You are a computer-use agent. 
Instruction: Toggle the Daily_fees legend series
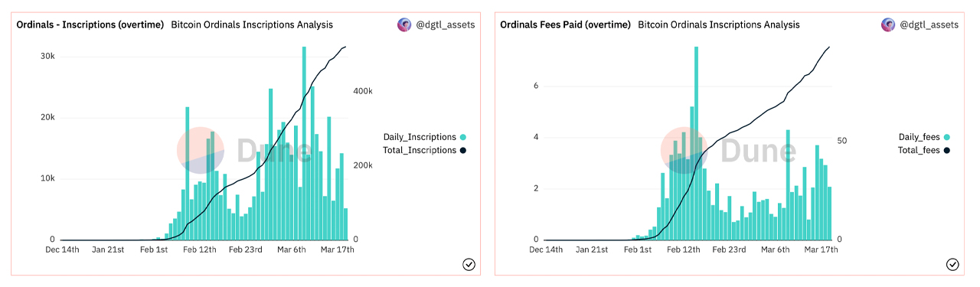coord(924,137)
